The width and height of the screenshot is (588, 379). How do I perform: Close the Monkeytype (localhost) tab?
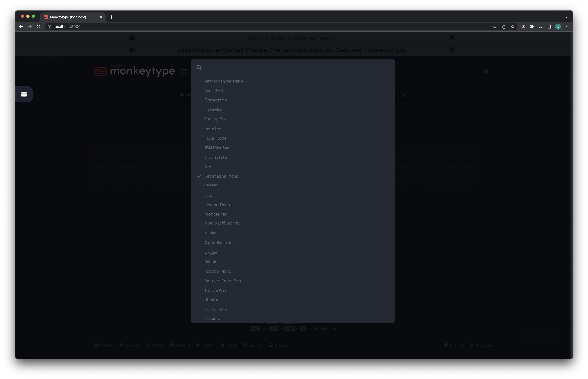tap(101, 17)
